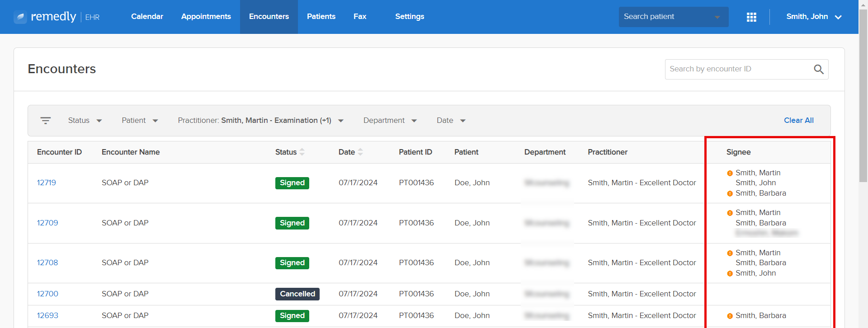The height and width of the screenshot is (328, 868).
Task: Click the Patient ID column header
Action: click(415, 152)
